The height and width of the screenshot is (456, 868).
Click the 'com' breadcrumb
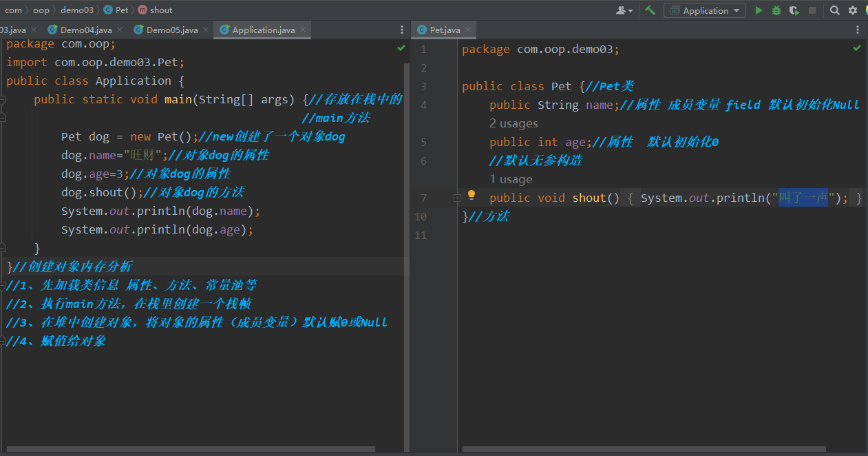click(13, 10)
